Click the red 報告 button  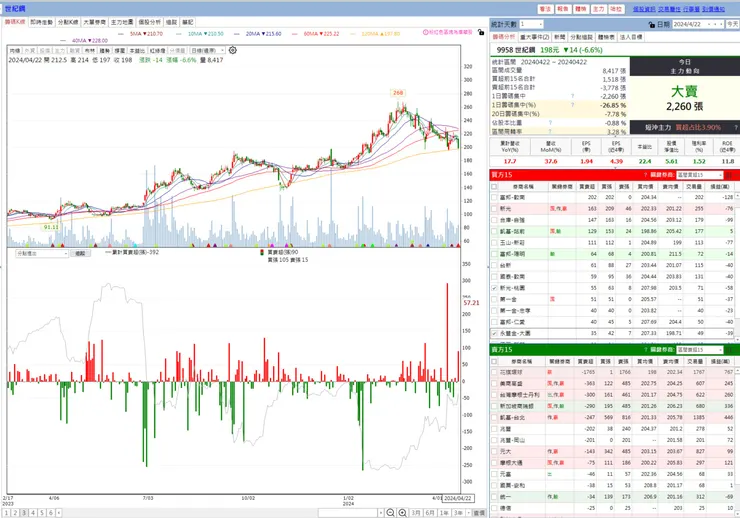tap(563, 9)
